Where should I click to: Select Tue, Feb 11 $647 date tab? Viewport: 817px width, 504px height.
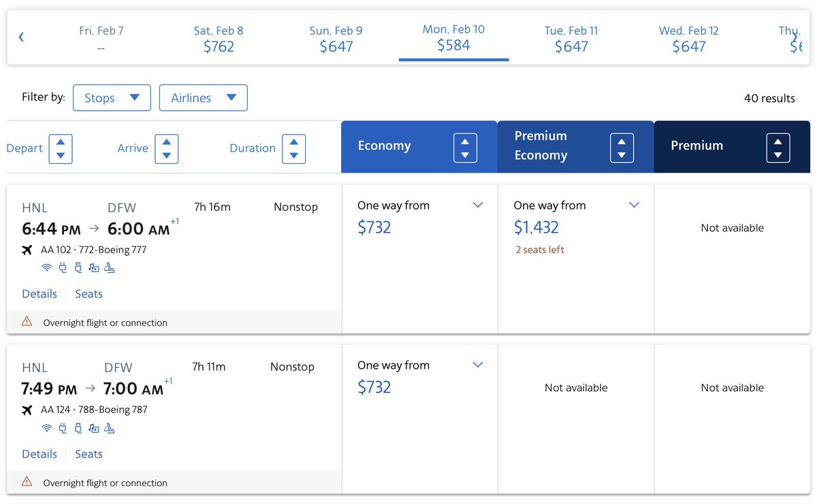(571, 39)
